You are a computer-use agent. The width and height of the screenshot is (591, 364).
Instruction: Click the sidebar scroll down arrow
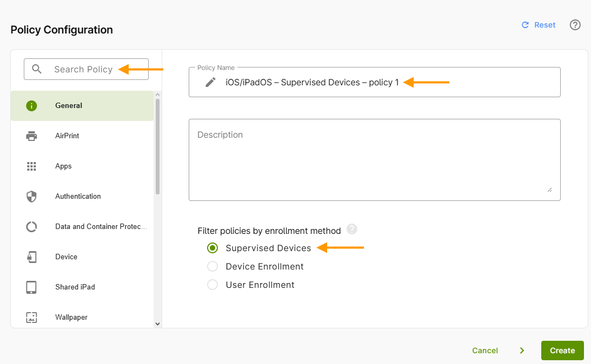[157, 323]
